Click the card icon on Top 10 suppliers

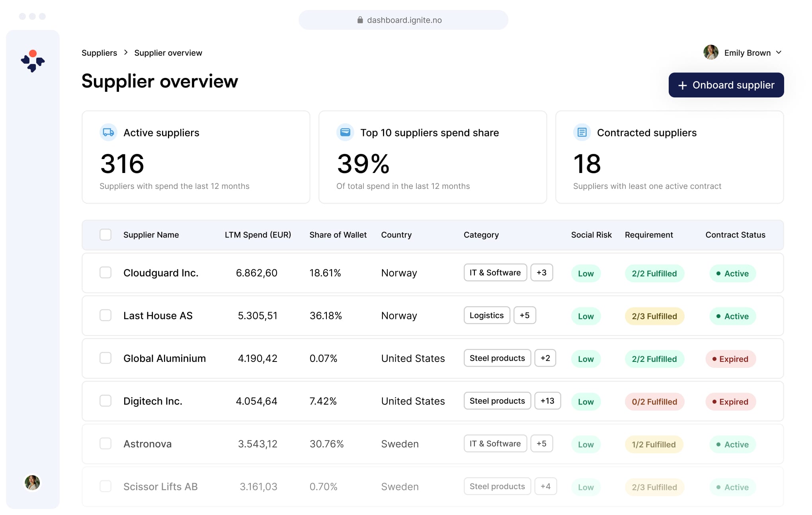(x=345, y=132)
